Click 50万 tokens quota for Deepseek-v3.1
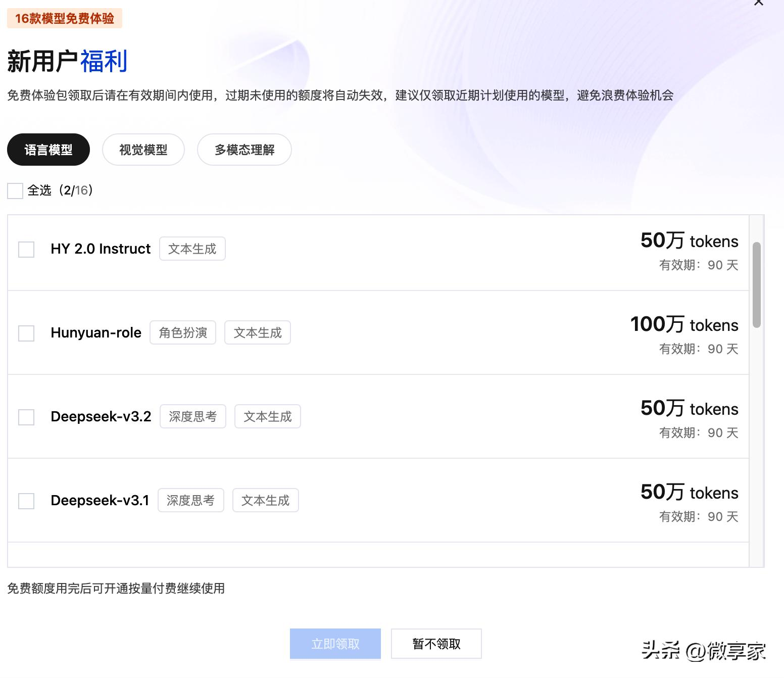The height and width of the screenshot is (678, 784). (690, 492)
